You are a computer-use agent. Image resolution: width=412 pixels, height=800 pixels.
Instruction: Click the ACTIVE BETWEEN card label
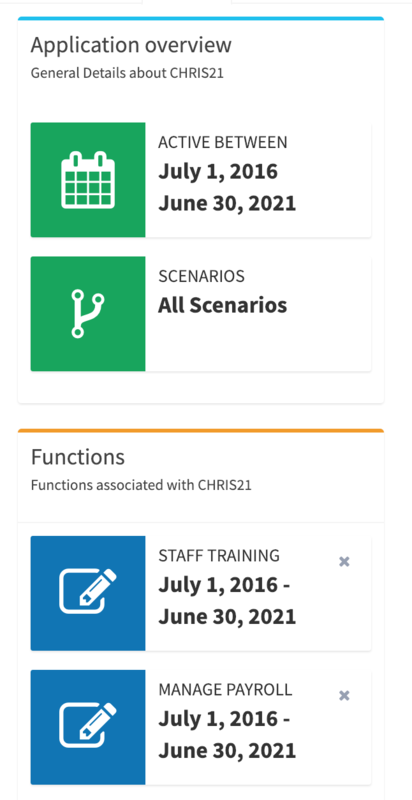(x=223, y=142)
